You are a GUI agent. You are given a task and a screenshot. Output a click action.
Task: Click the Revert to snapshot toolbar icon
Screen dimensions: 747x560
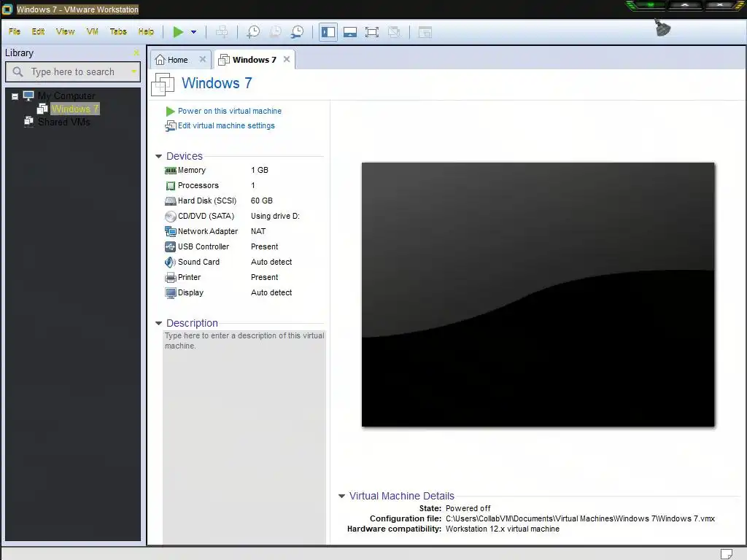coord(275,32)
